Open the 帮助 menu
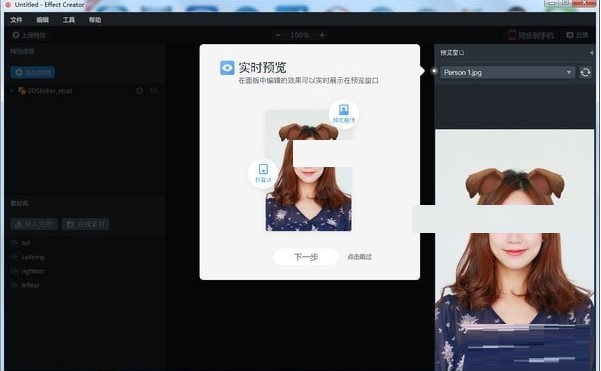This screenshot has width=601, height=371. coord(95,20)
